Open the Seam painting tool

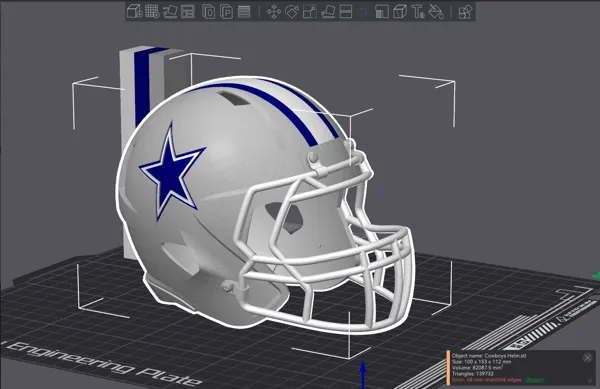[400, 11]
